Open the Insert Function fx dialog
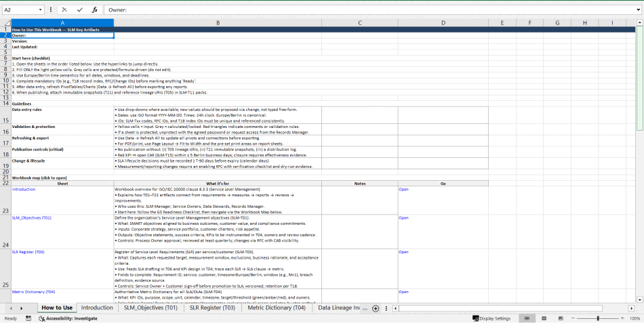 pyautogui.click(x=94, y=10)
